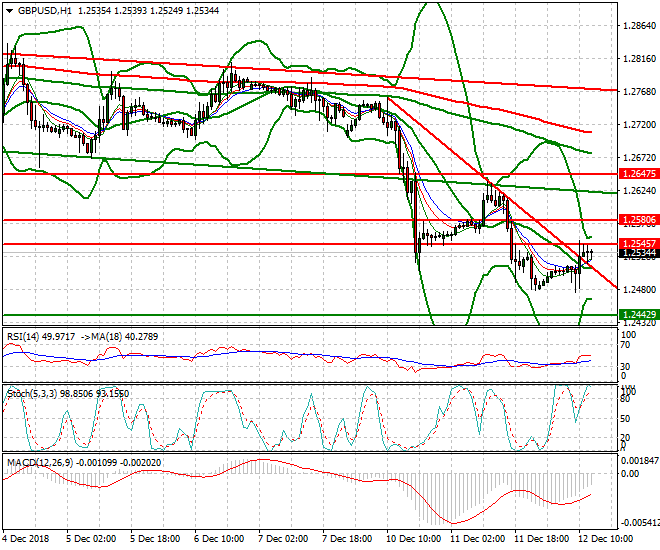Select the red 1.25806 price level label
Viewport: 660px width, 550px height.
[x=639, y=220]
